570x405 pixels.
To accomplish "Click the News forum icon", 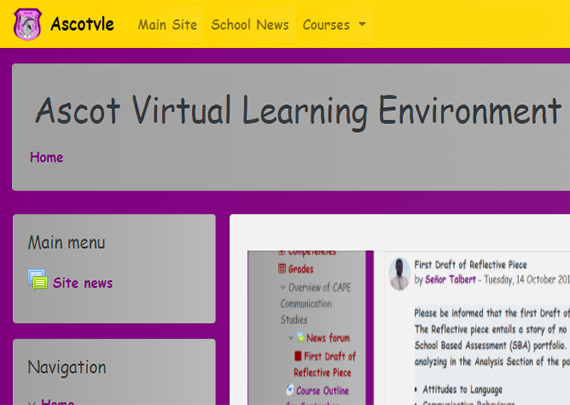I will 300,337.
